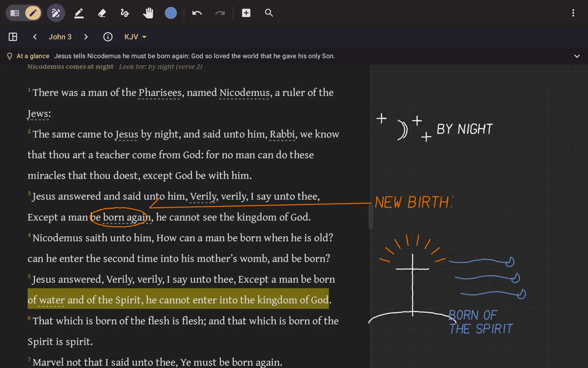Click the underlined word Rabbi
Screen dimensions: 588x368
[282, 134]
